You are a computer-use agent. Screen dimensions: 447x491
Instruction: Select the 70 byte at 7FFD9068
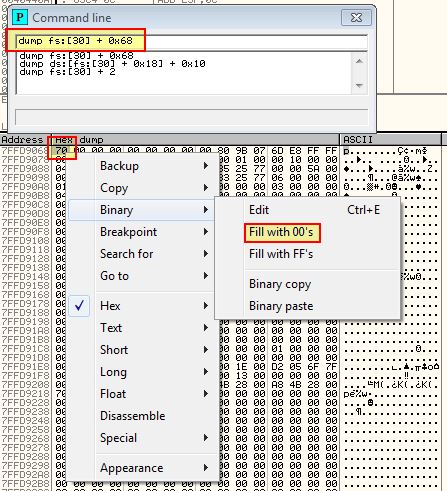click(62, 151)
